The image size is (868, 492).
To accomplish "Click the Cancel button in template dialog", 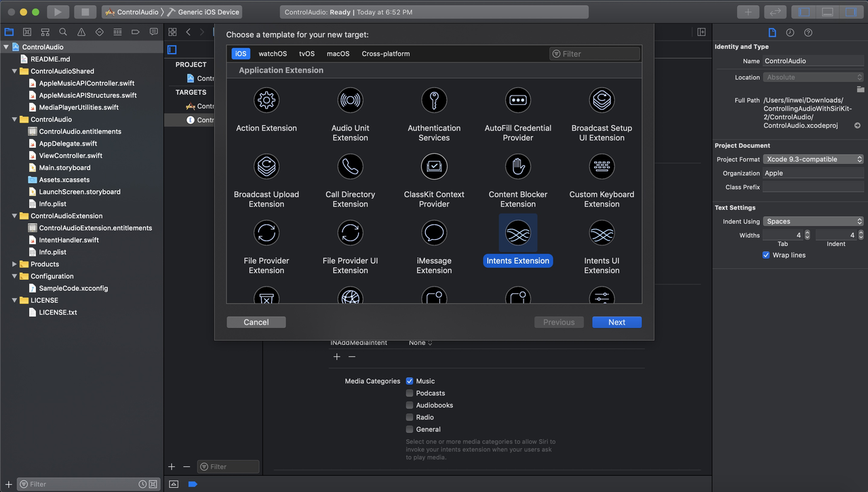I will (x=256, y=323).
